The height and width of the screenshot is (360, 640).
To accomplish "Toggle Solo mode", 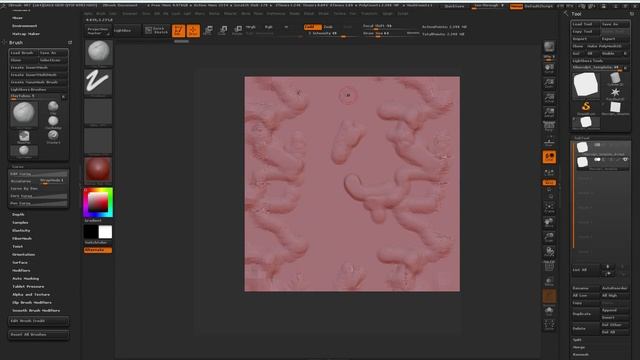I will [549, 311].
